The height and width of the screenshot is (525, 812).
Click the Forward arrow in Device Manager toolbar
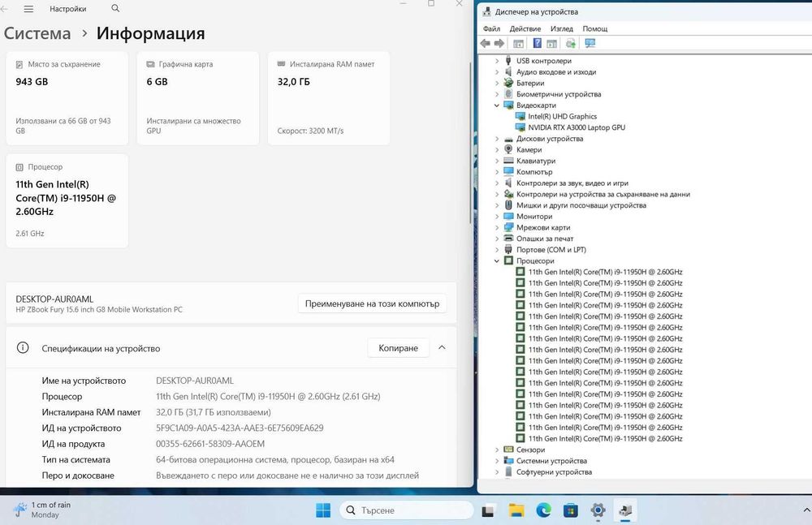point(499,44)
